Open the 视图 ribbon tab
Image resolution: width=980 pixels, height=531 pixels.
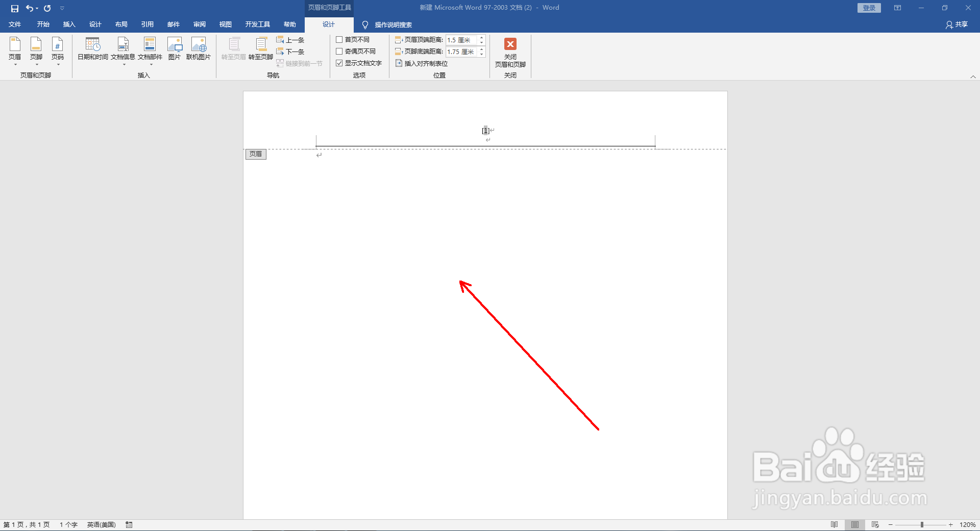[225, 24]
